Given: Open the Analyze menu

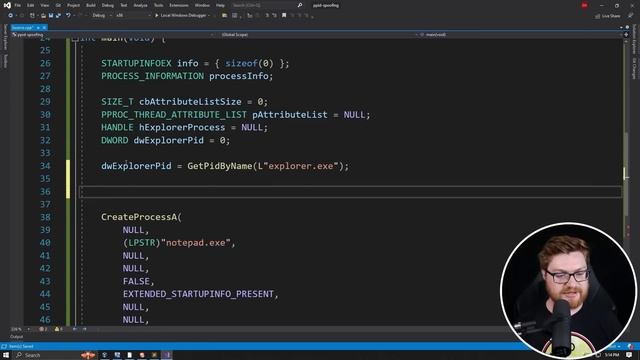Looking at the screenshot, I should click(x=140, y=5).
